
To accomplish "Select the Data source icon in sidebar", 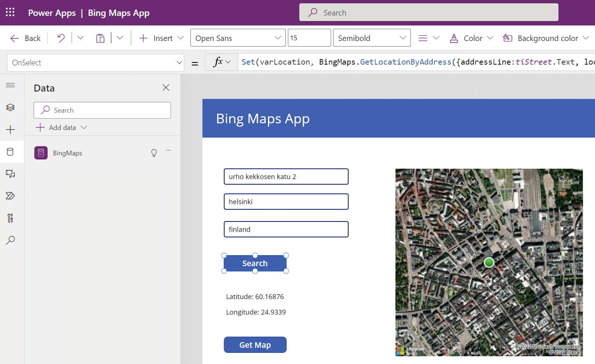I will point(10,152).
